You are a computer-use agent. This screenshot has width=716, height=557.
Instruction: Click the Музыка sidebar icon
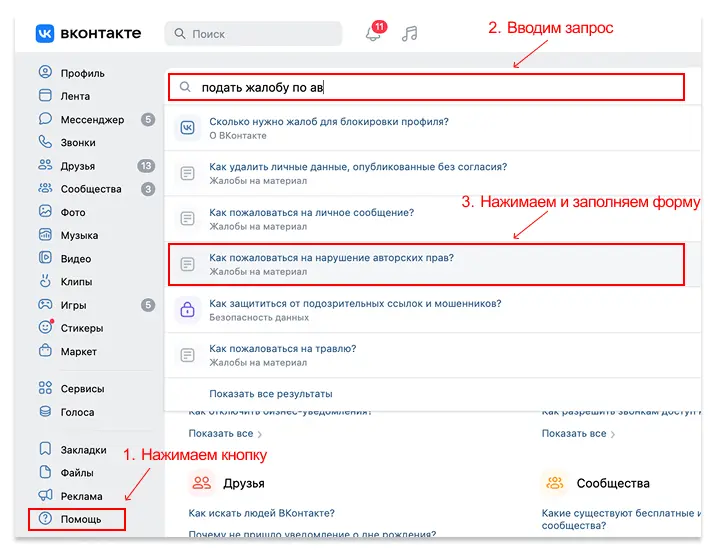[45, 235]
